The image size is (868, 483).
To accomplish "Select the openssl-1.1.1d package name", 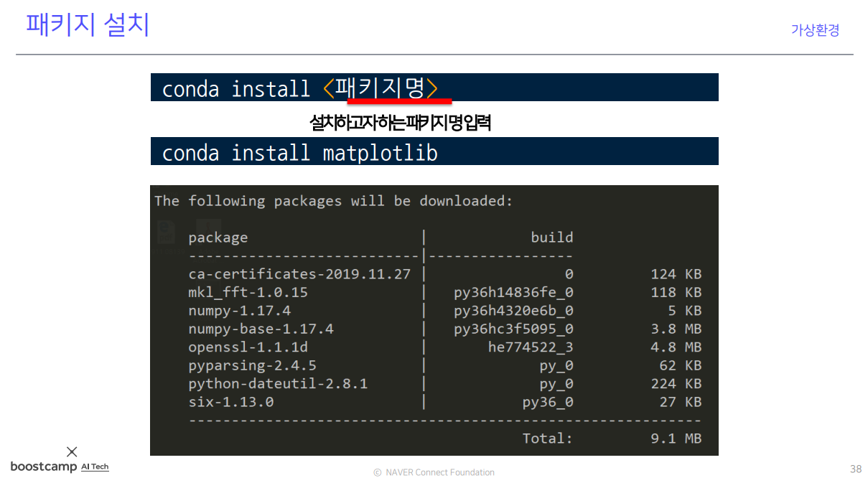I will click(x=248, y=347).
